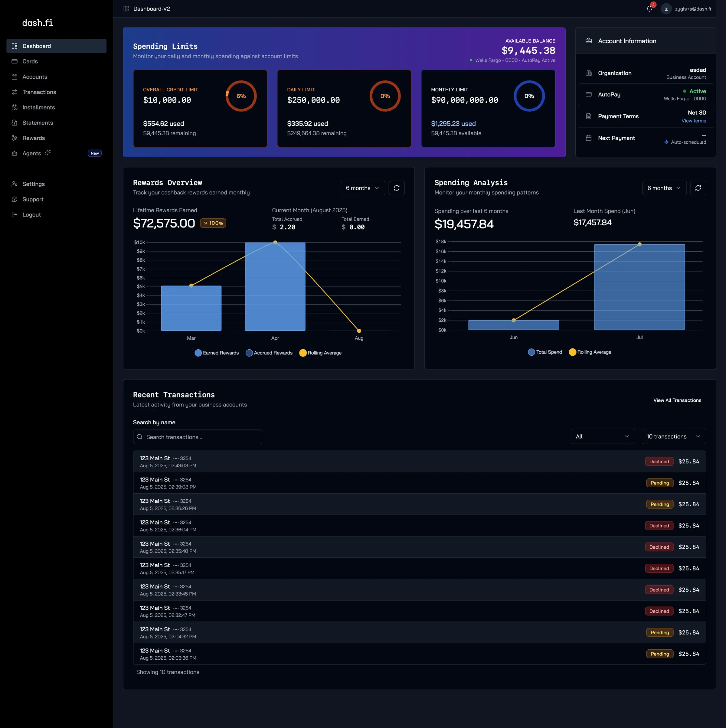This screenshot has width=726, height=728.
Task: Click the Support chat icon in sidebar
Action: click(15, 199)
